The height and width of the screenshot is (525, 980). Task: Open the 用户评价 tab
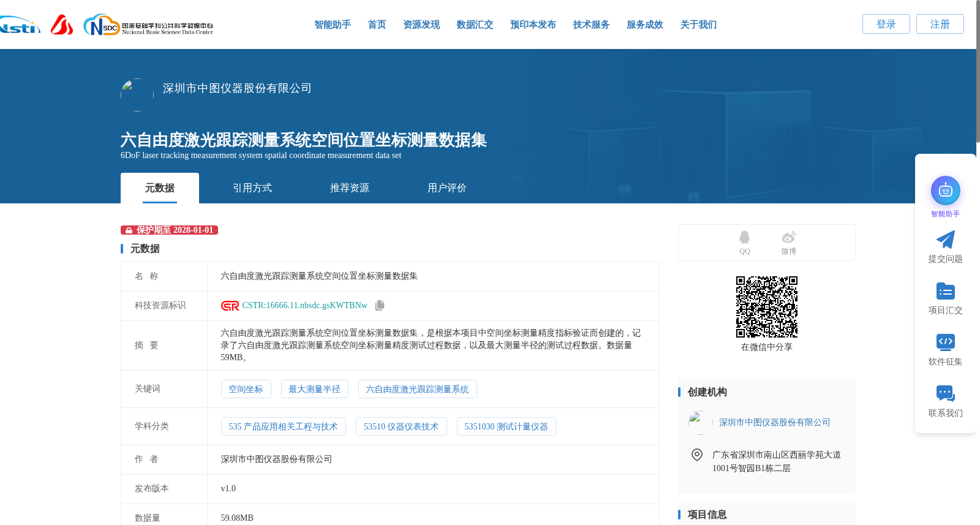click(447, 188)
